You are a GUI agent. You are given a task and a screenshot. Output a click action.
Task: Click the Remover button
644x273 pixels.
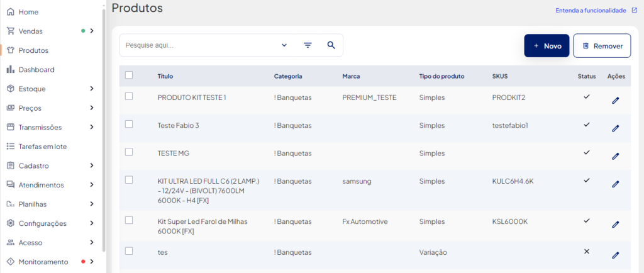point(602,45)
